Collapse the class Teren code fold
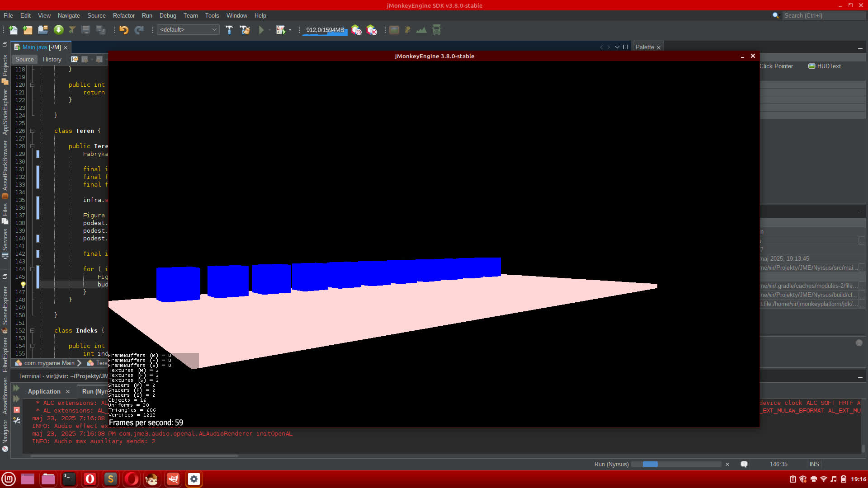The height and width of the screenshot is (488, 868). coord(32,131)
